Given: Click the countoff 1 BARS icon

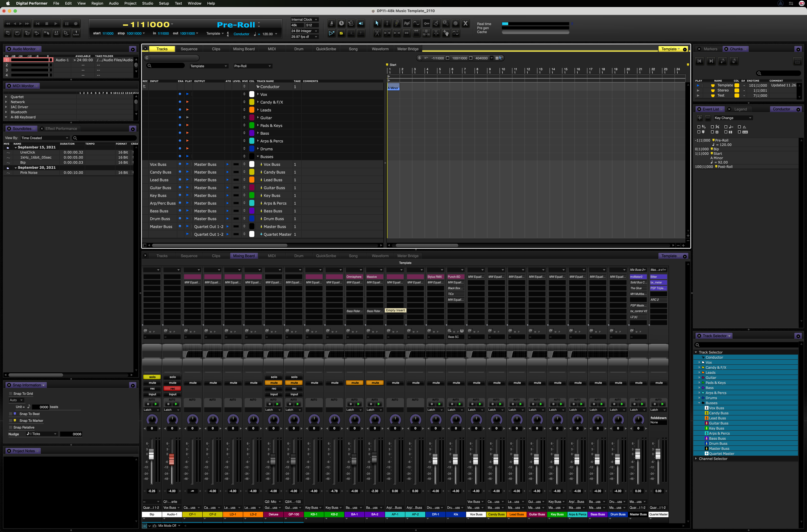Looking at the screenshot, I should [x=76, y=33].
